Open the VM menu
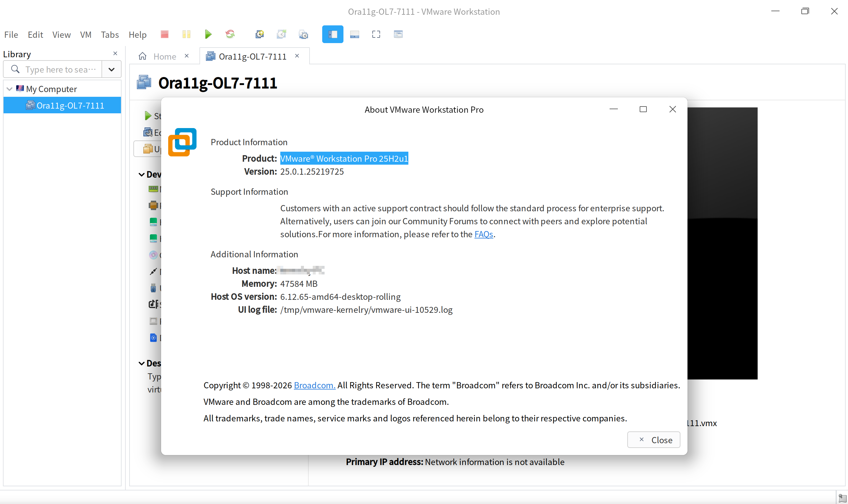The height and width of the screenshot is (504, 848). 86,35
